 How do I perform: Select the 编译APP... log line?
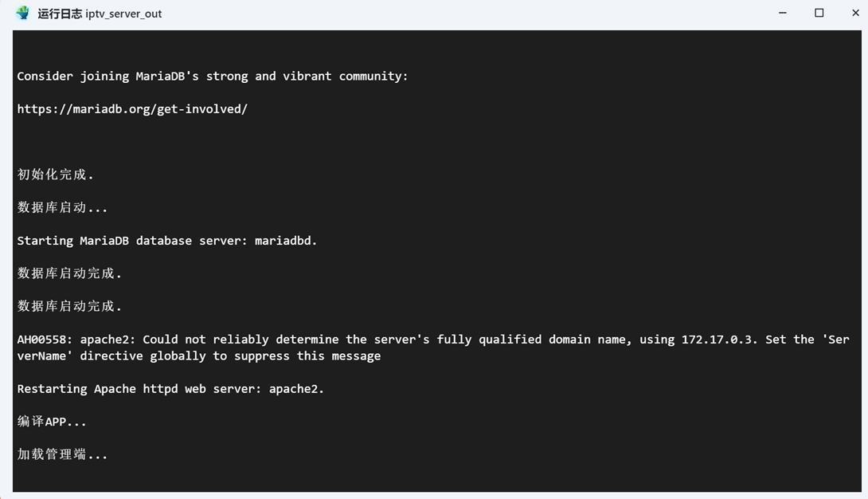click(52, 422)
